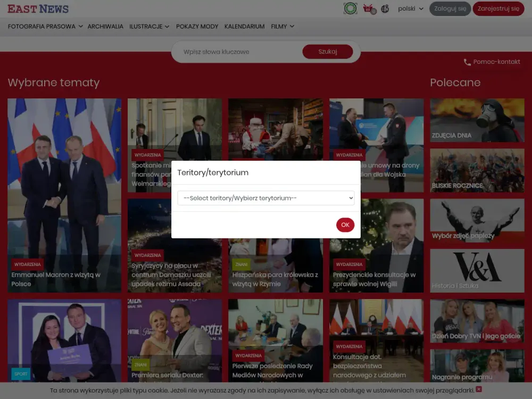
Task: Expand the Ilustracje menu chevron
Action: (x=167, y=26)
